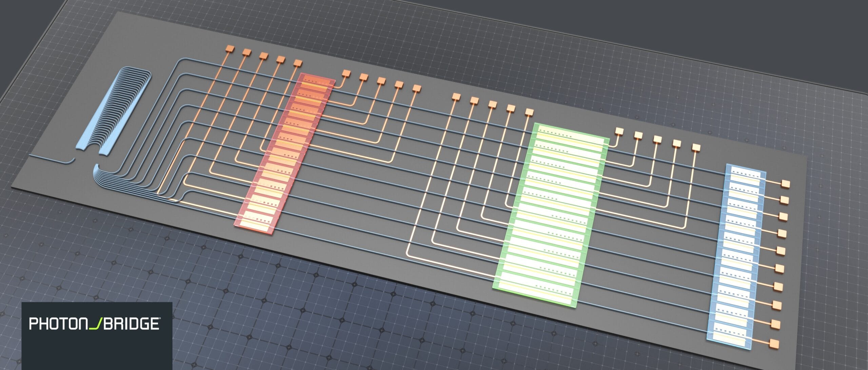This screenshot has height=370, width=868.
Task: Click the first pad right of red block top
Action: pos(346,73)
